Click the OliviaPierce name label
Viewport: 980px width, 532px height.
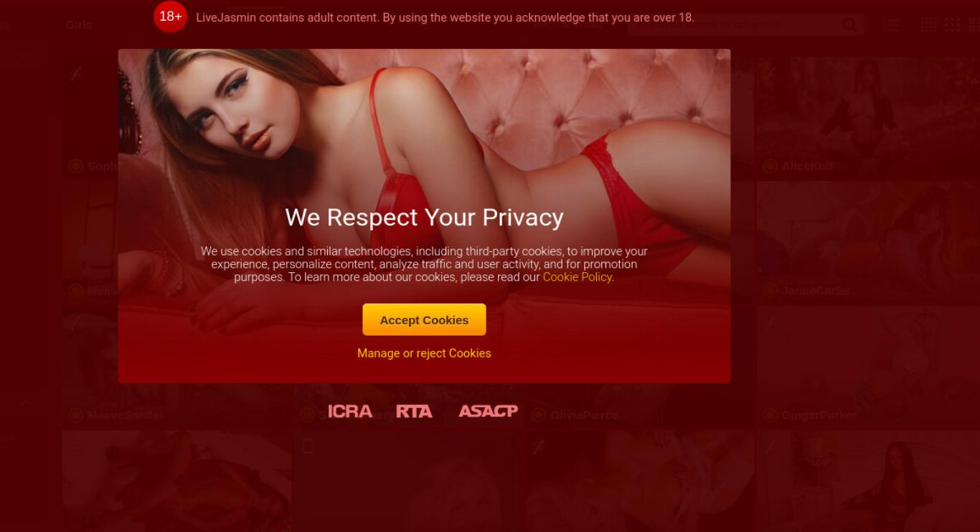tap(585, 415)
